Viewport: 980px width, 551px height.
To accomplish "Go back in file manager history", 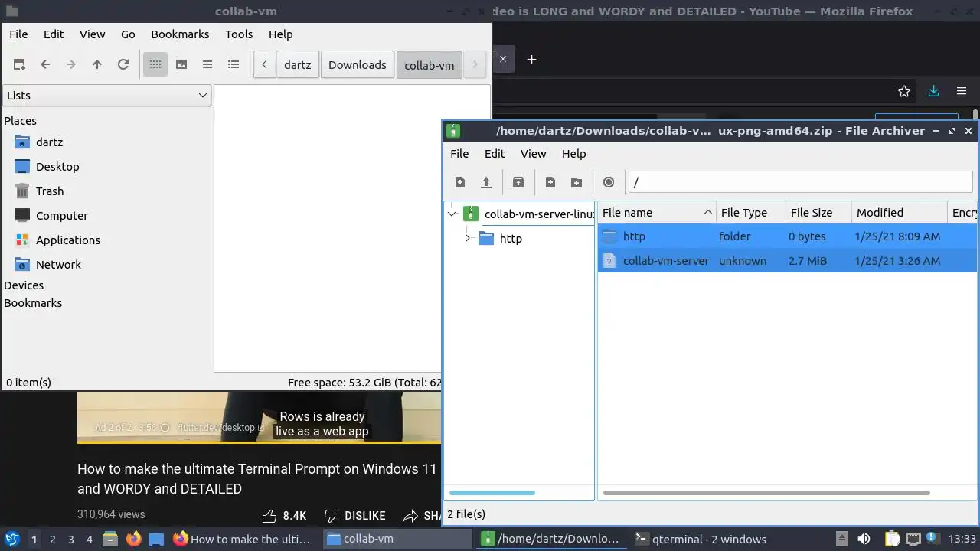I will pyautogui.click(x=45, y=65).
